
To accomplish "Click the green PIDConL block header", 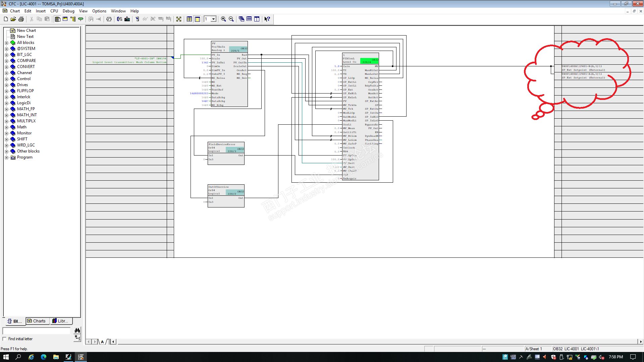I will pos(369,61).
